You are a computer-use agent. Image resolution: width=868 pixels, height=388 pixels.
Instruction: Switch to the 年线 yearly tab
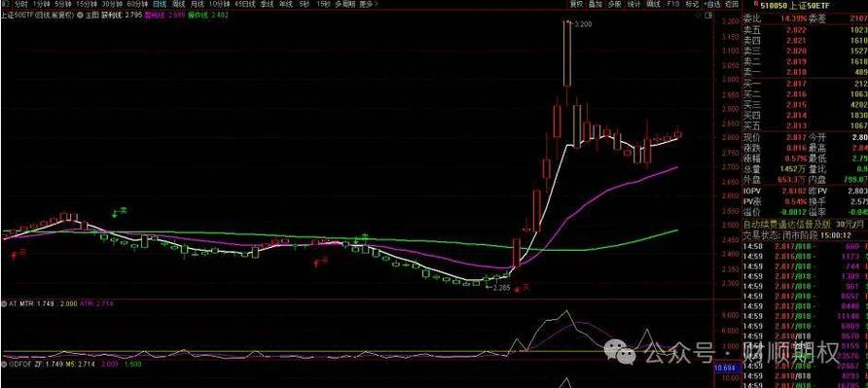pos(286,4)
